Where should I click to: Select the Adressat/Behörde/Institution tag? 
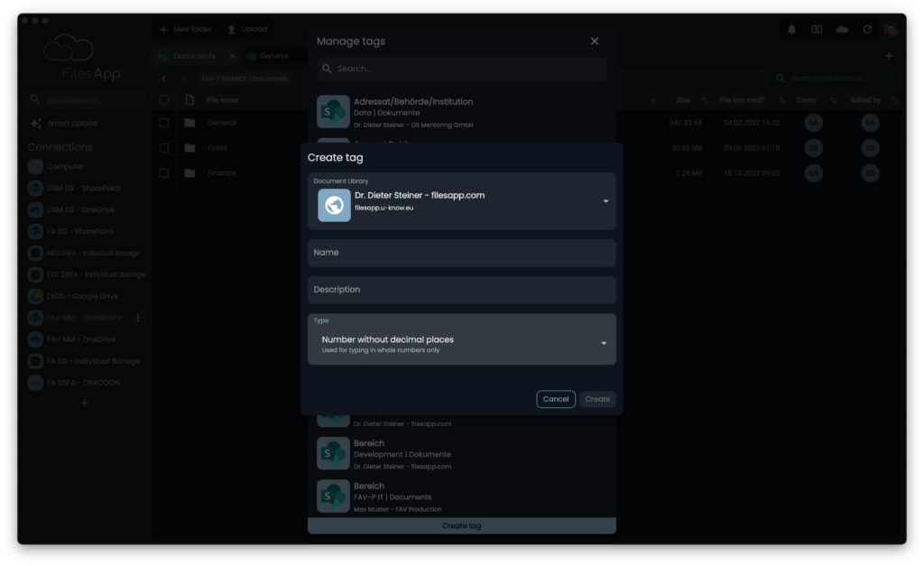(x=461, y=112)
